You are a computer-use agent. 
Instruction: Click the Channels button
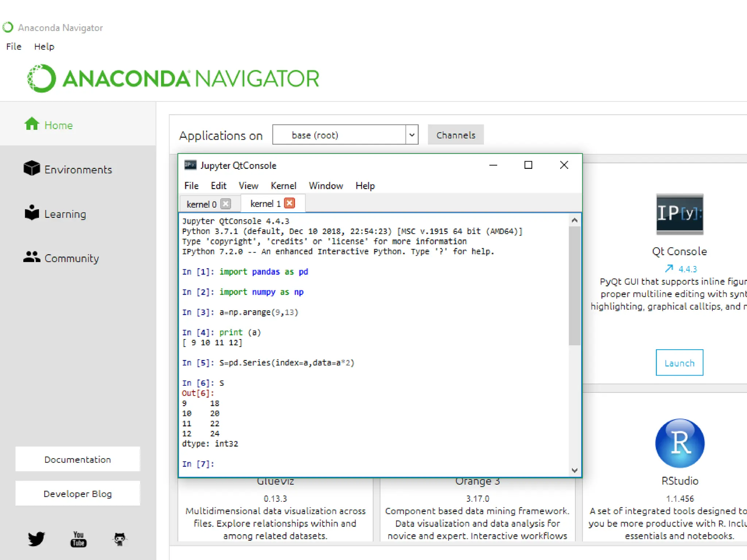[456, 135]
